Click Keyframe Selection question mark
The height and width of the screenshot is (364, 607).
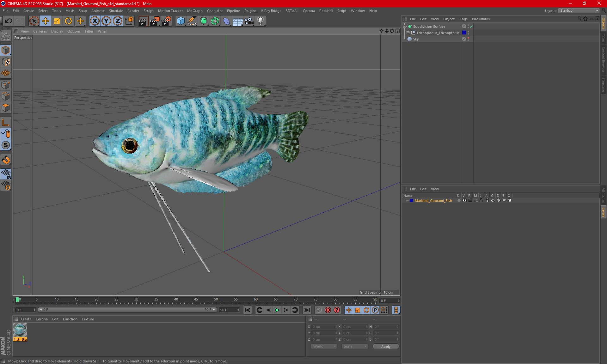tap(337, 310)
